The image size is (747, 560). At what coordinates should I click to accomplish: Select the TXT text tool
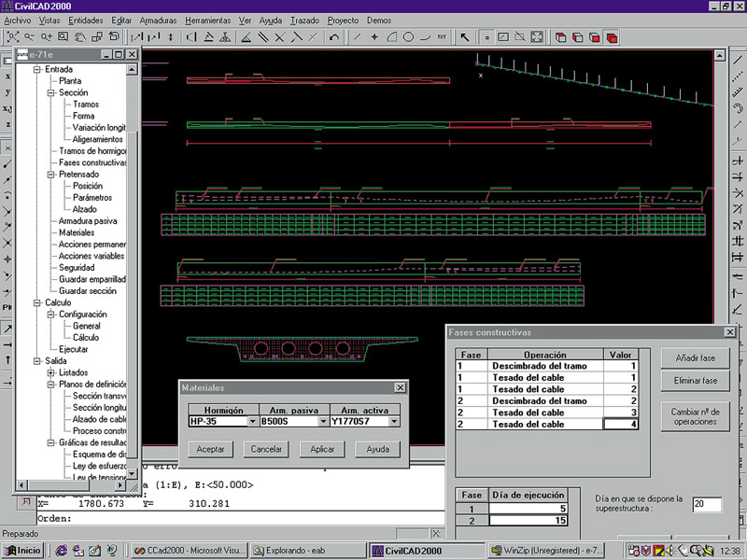tap(442, 37)
